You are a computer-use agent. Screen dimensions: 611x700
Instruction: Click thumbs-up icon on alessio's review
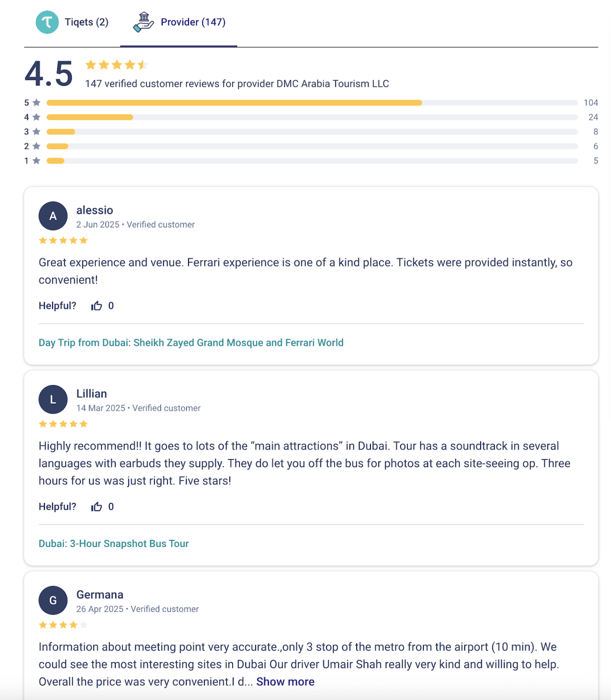96,306
